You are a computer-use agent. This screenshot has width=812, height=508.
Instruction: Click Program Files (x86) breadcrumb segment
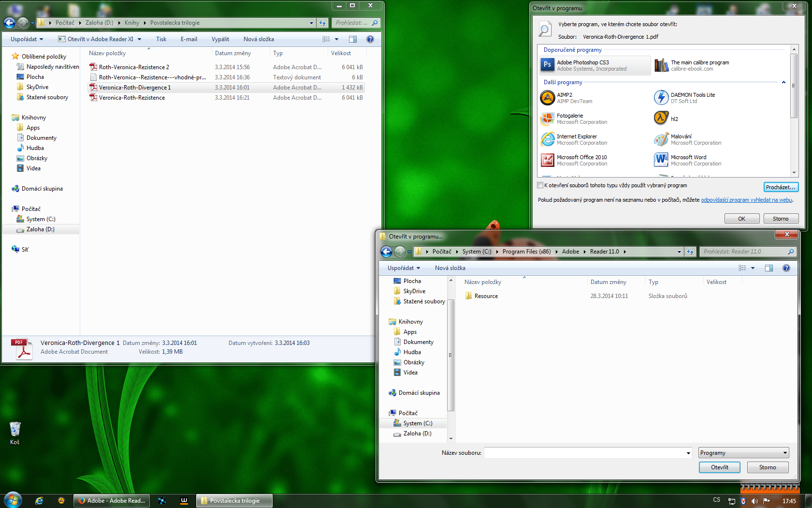pyautogui.click(x=526, y=252)
